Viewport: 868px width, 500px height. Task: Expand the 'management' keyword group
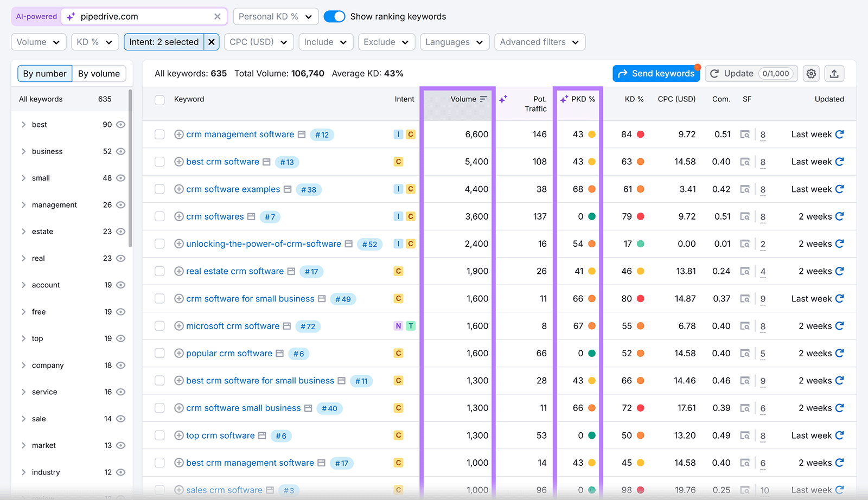[23, 205]
